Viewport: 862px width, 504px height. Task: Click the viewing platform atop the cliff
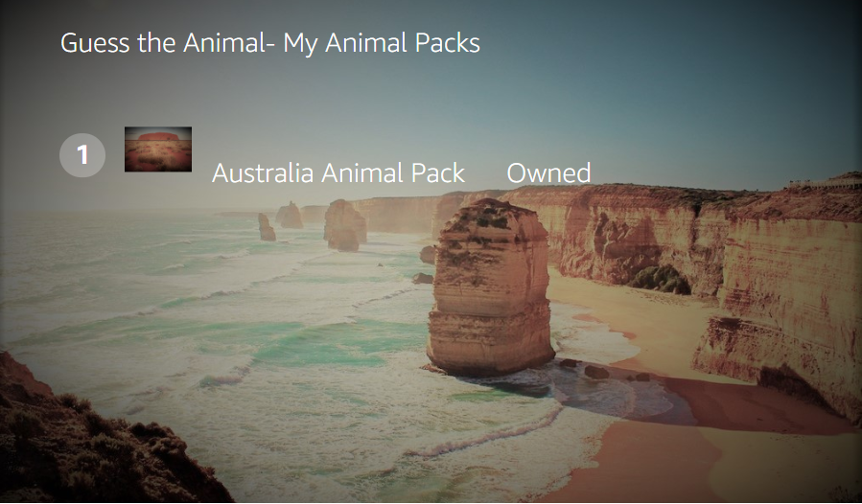pyautogui.click(x=825, y=183)
